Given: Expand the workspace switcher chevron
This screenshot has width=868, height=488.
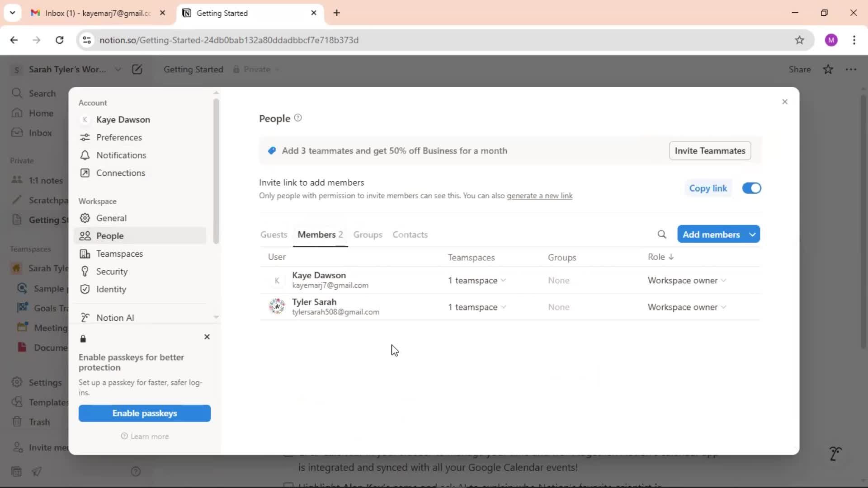Looking at the screenshot, I should click(x=118, y=69).
